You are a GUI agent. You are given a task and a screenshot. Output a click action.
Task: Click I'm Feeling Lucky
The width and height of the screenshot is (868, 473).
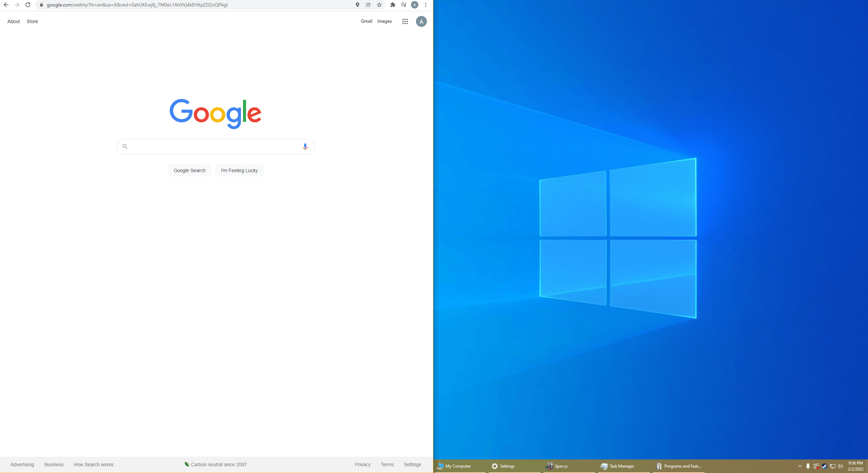(x=239, y=170)
